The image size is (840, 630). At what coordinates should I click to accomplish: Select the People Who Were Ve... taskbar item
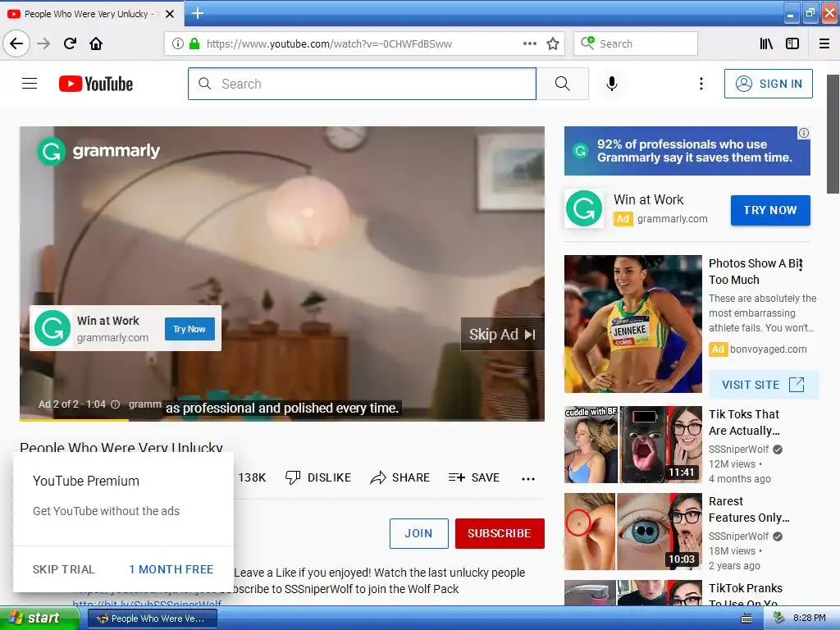pos(152,619)
